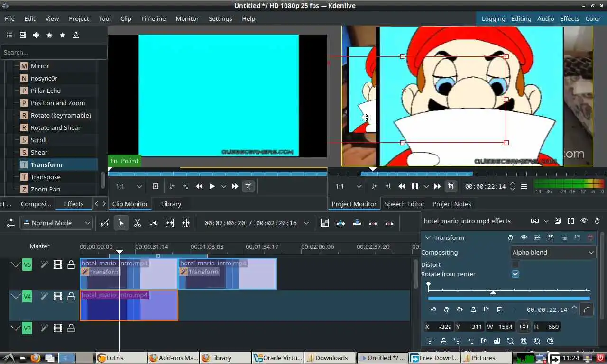Delete the Transform effect trash icon
The image size is (607, 364).
[x=590, y=237]
